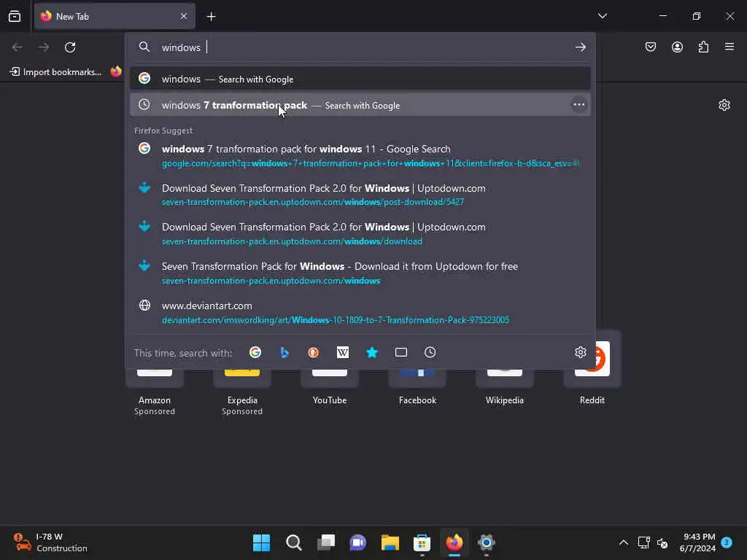747x560 pixels.
Task: Click the Firefox taskbar icon
Action: click(454, 542)
